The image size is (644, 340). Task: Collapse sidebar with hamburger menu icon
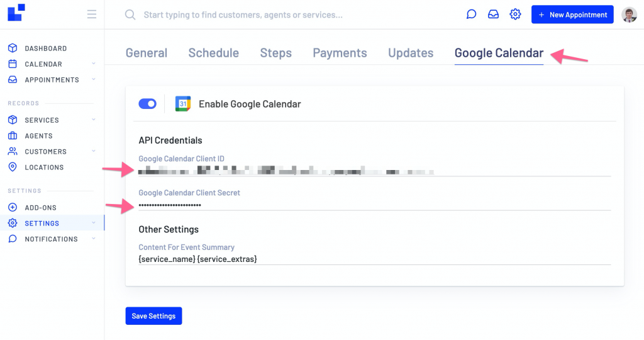(92, 14)
